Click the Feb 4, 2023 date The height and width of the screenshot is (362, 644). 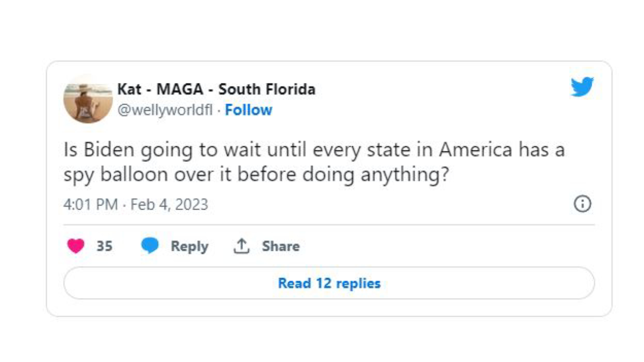pyautogui.click(x=169, y=205)
